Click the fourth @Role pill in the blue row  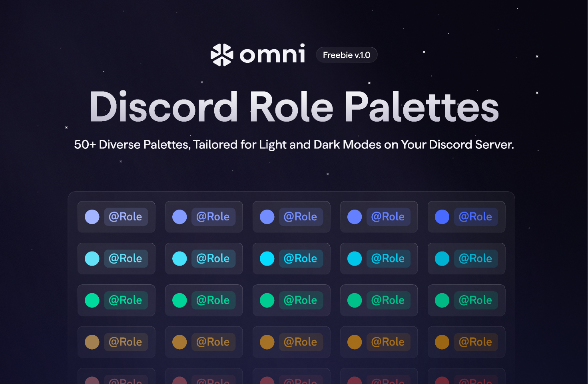pyautogui.click(x=389, y=217)
